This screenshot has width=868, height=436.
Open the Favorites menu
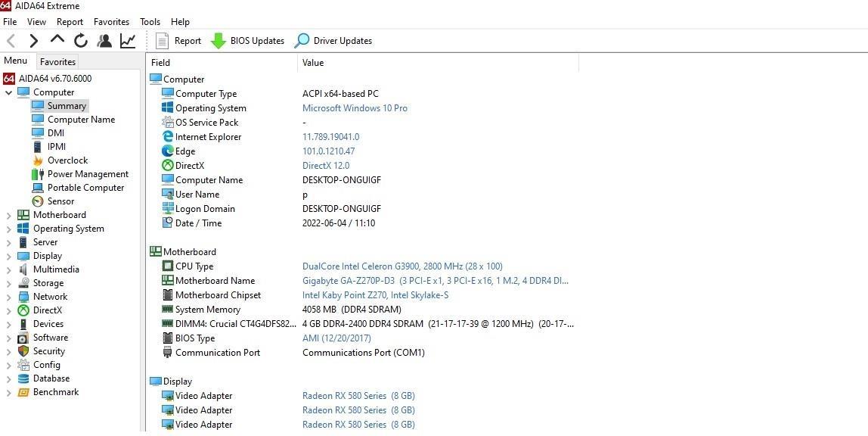pos(111,22)
